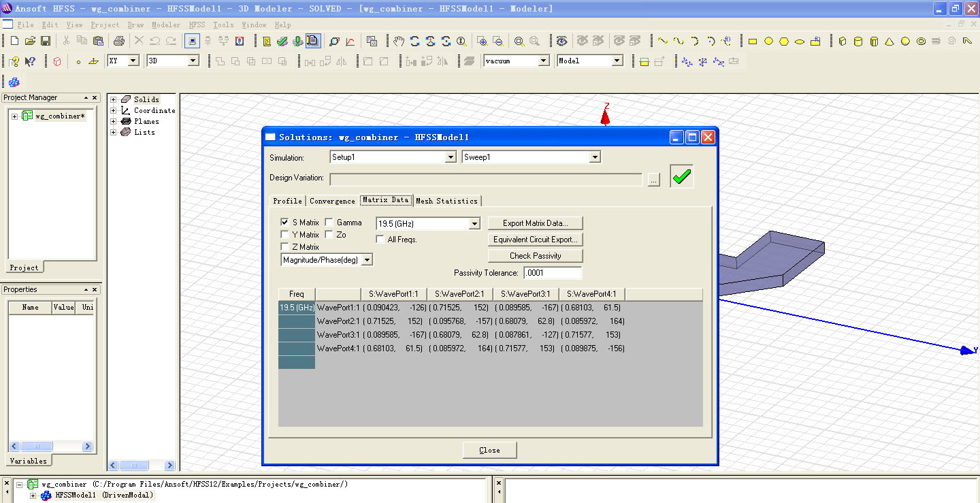
Task: Select the Draw Rectangle tool
Action: (753, 41)
